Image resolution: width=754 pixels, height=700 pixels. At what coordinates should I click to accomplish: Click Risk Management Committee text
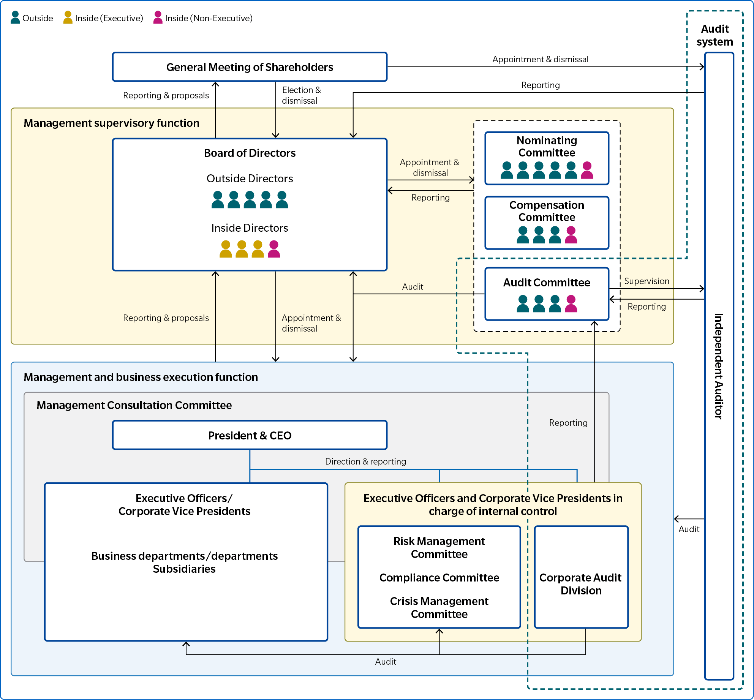pyautogui.click(x=439, y=548)
